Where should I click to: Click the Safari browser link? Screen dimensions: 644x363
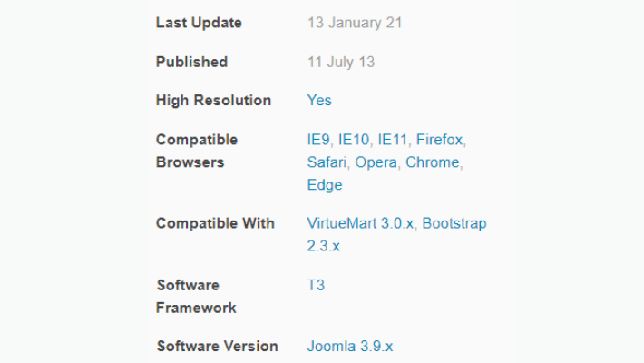tap(327, 162)
